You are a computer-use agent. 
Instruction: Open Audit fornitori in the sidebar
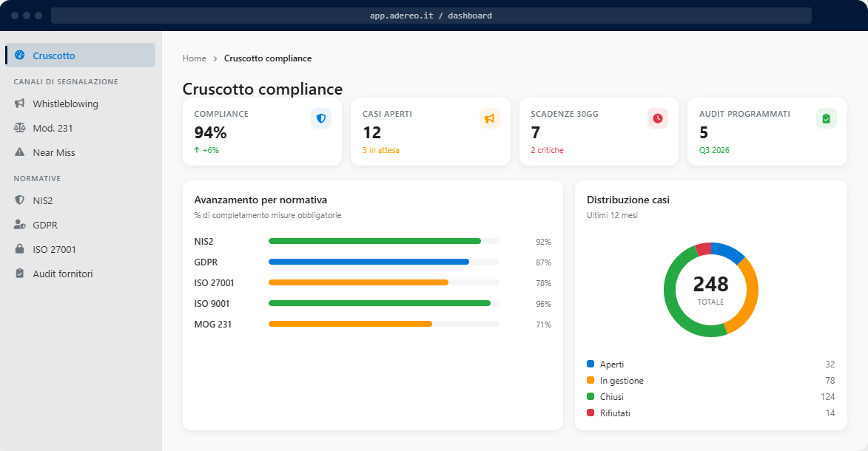point(80,274)
